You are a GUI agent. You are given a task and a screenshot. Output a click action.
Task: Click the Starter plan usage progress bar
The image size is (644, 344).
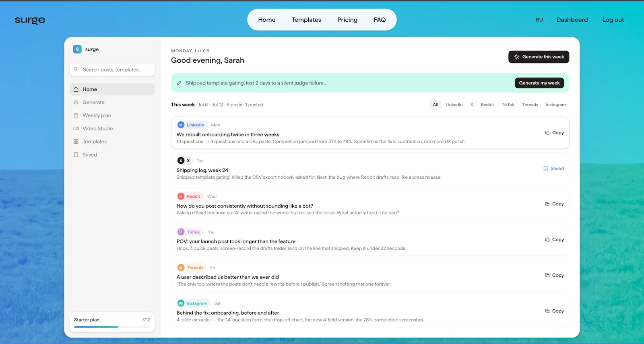pos(112,327)
